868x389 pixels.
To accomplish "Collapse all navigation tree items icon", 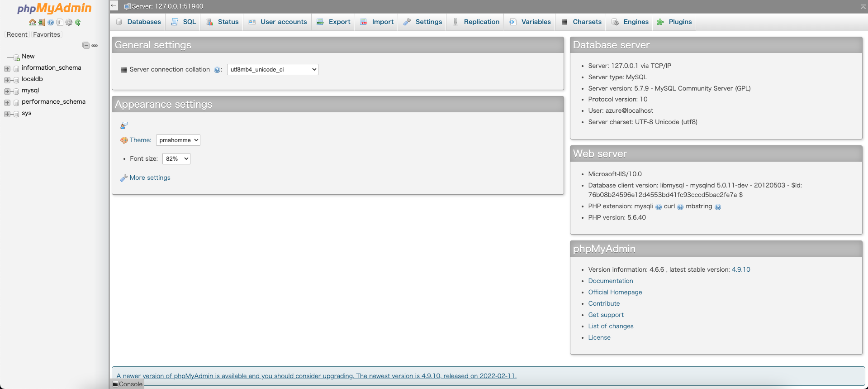I will point(86,45).
